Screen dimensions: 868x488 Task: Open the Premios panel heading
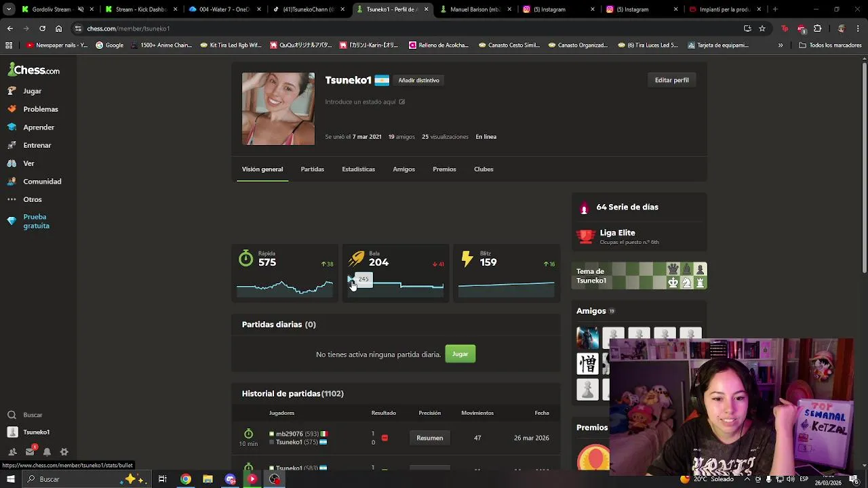[592, 428]
